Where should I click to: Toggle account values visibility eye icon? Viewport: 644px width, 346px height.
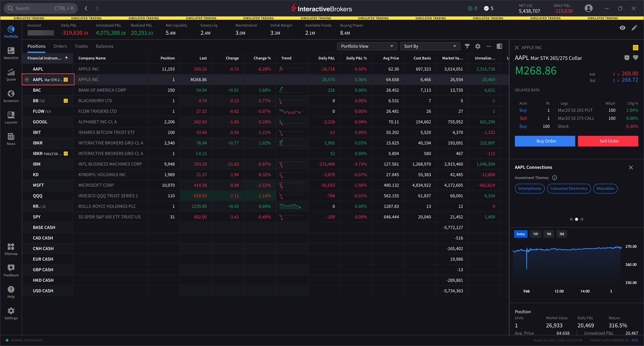point(623,28)
